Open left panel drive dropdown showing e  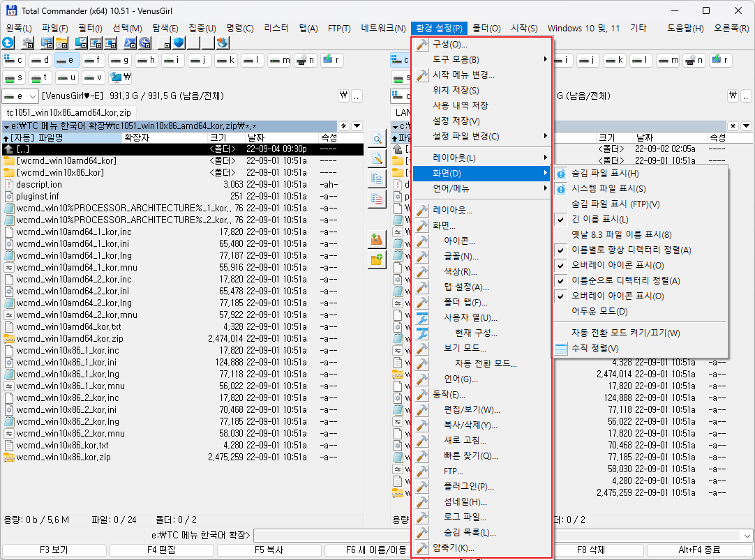pos(20,96)
